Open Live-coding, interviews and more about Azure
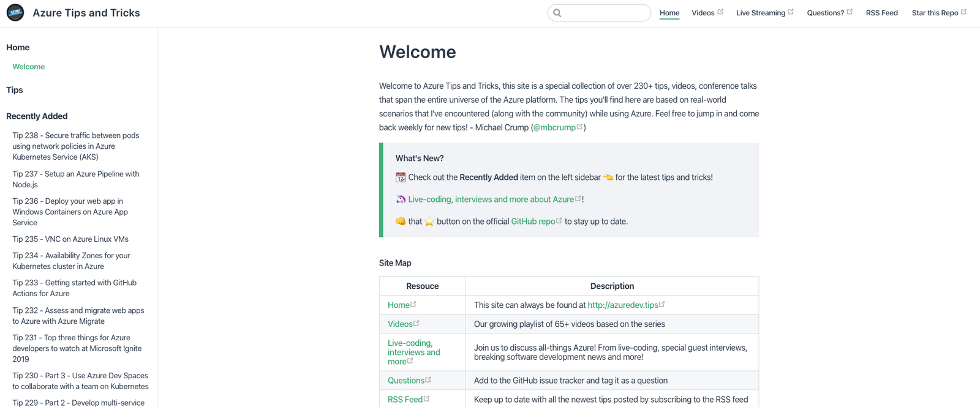Viewport: 980px width, 407px height. [491, 200]
